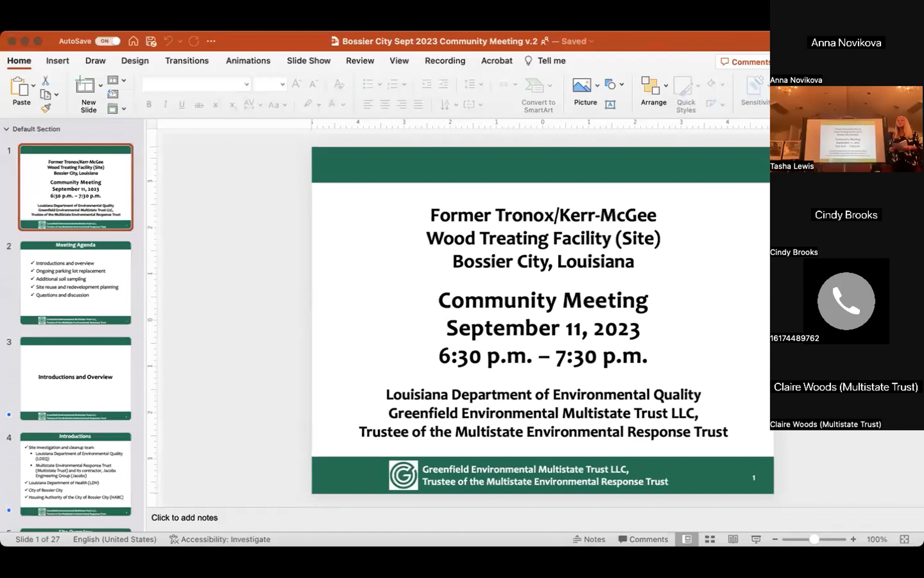
Task: Expand the Paste options arrow
Action: coord(33,86)
